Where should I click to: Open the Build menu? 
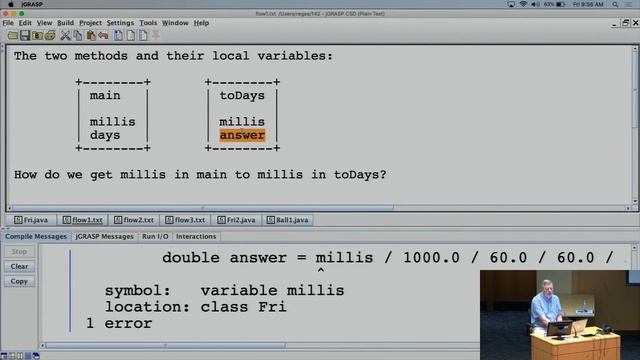click(x=65, y=23)
